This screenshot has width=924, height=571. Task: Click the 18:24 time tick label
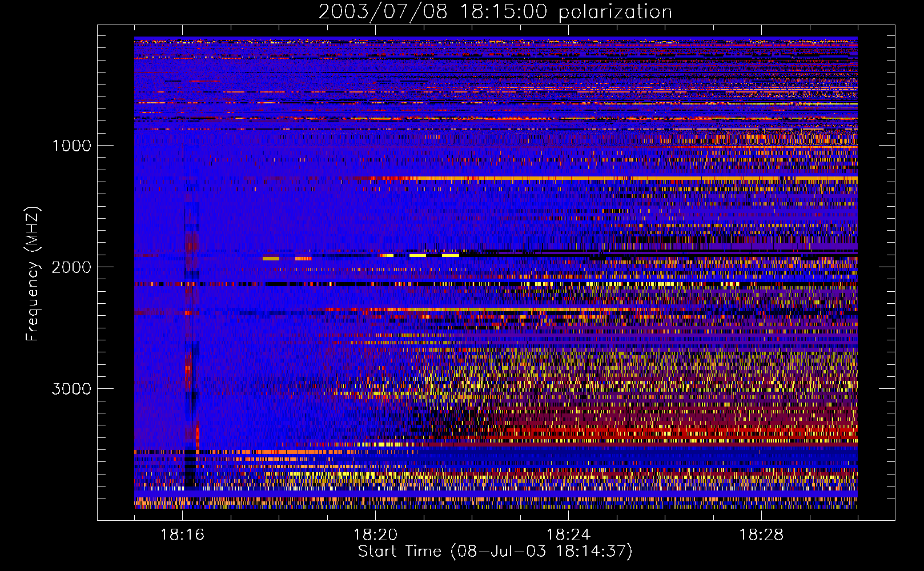568,535
